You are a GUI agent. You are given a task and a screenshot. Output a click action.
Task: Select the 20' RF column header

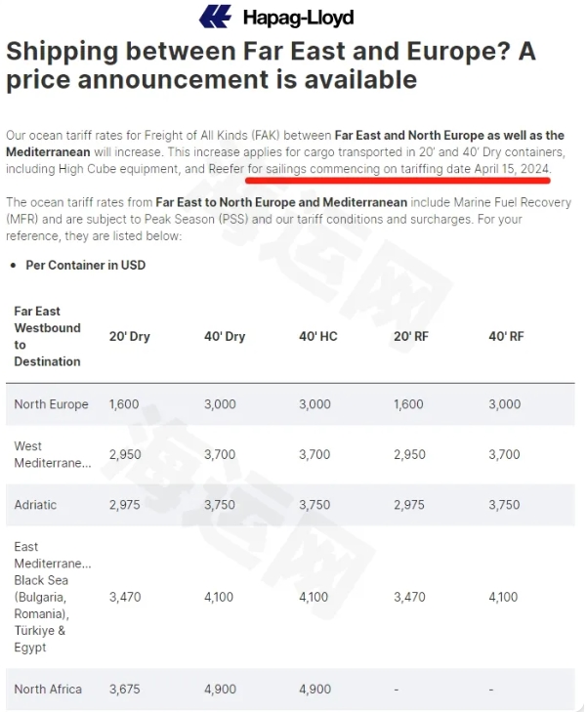(x=411, y=337)
